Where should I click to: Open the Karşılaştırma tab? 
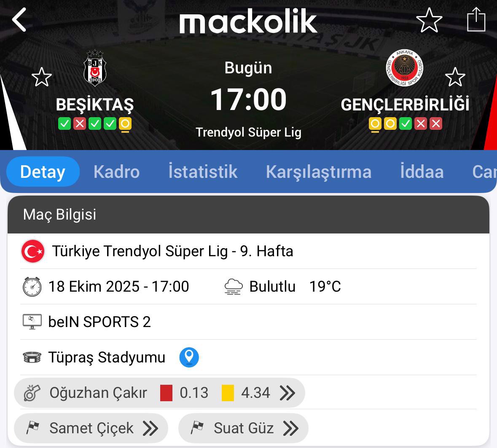coord(319,172)
